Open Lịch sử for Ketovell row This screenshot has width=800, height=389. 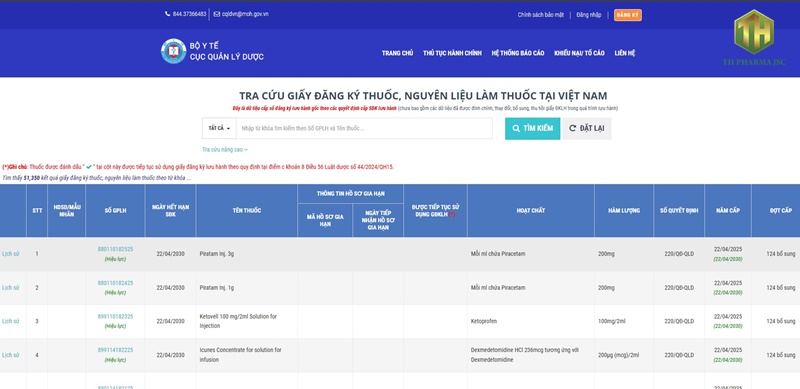[x=10, y=321]
